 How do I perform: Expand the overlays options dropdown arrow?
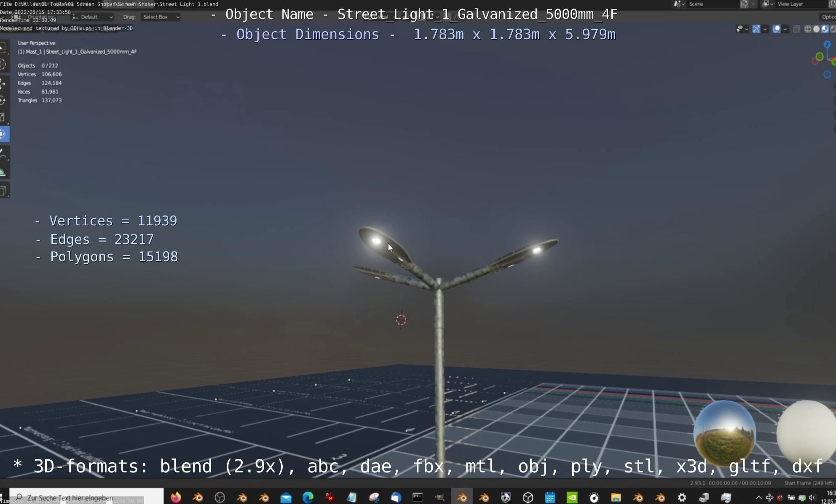(x=785, y=29)
